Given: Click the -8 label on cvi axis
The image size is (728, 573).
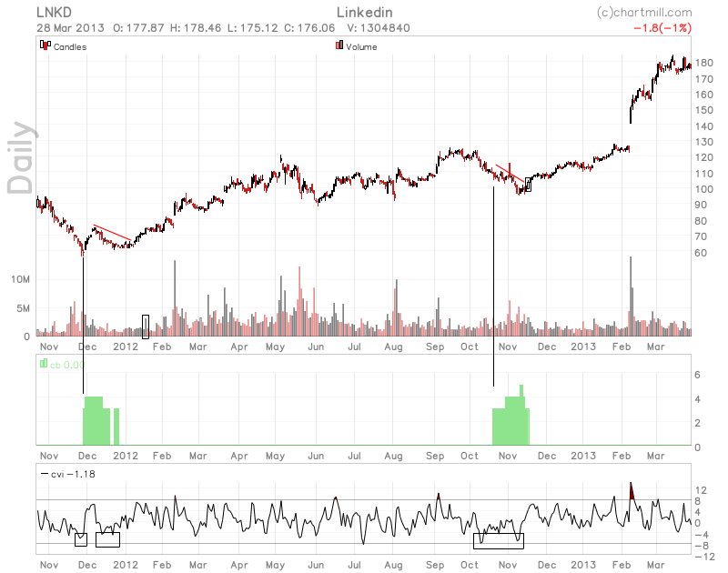Looking at the screenshot, I should 702,546.
